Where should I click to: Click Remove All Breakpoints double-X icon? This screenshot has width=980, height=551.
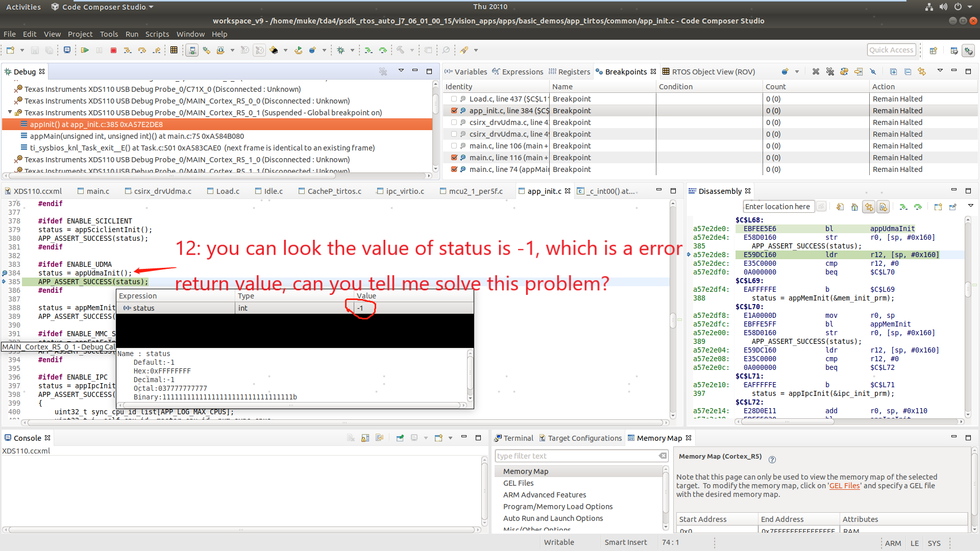[x=830, y=71]
